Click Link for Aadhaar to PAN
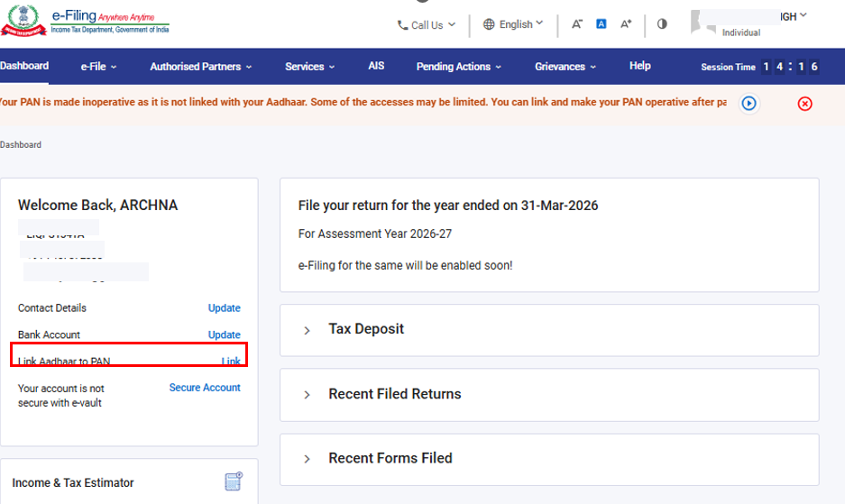The image size is (845, 504). pos(231,362)
